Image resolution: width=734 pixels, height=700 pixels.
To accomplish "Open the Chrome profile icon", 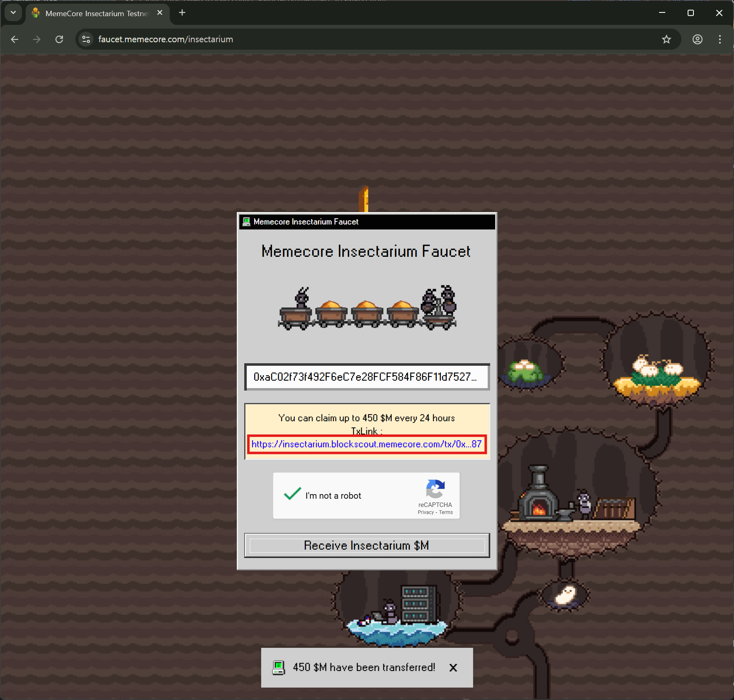I will click(697, 39).
